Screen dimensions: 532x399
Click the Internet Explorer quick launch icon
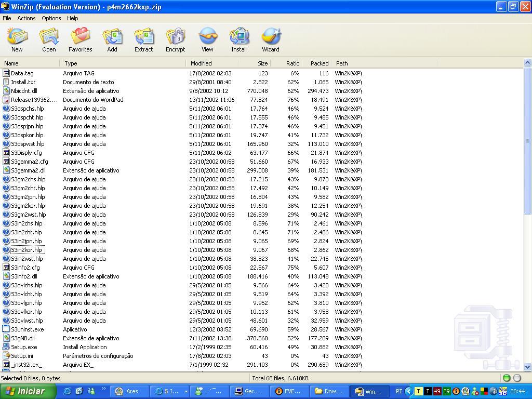click(x=68, y=391)
